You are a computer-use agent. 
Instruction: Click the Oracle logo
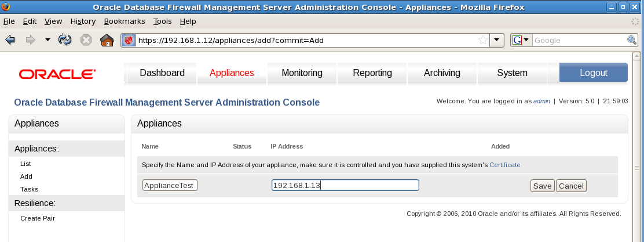pos(57,74)
